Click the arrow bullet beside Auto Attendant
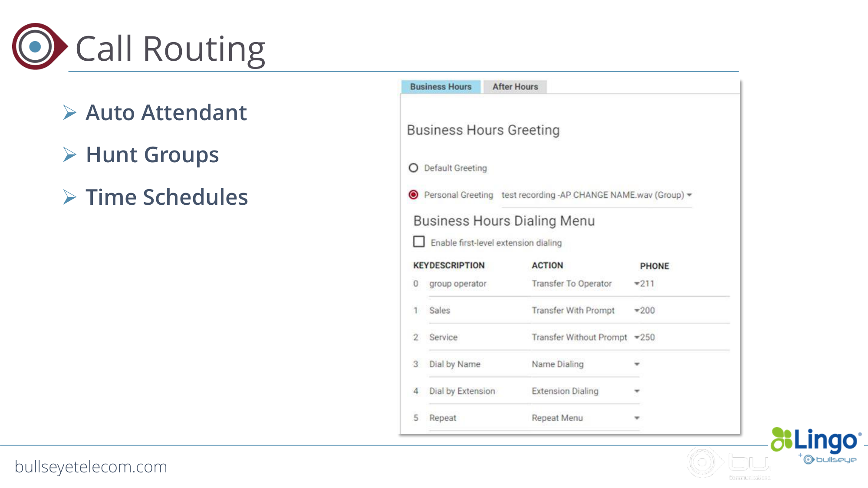Image resolution: width=868 pixels, height=488 pixels. (69, 112)
